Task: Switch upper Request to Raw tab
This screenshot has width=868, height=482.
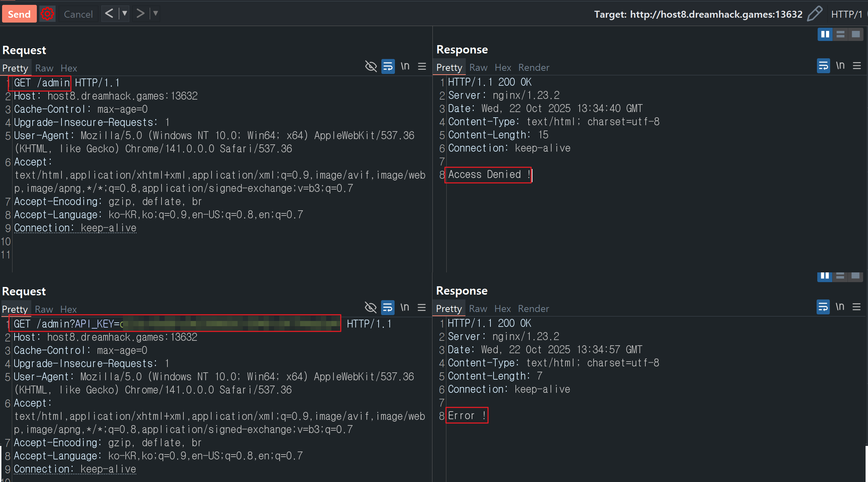Action: pos(44,68)
